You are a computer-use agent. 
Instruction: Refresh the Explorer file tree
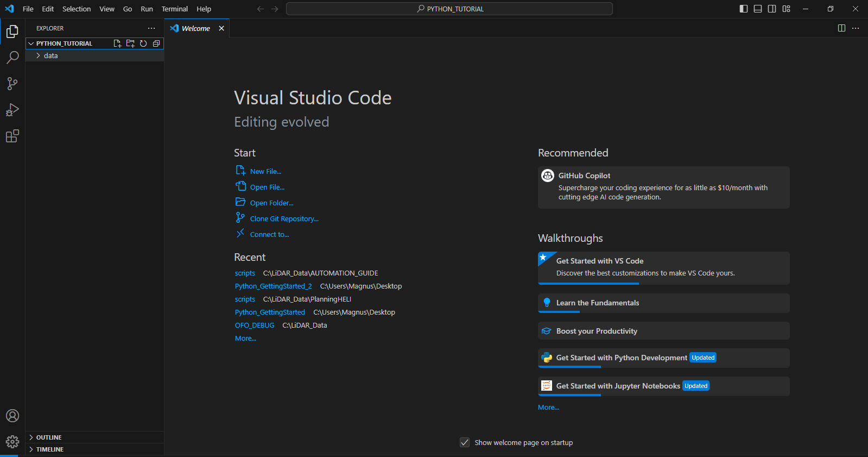(143, 43)
